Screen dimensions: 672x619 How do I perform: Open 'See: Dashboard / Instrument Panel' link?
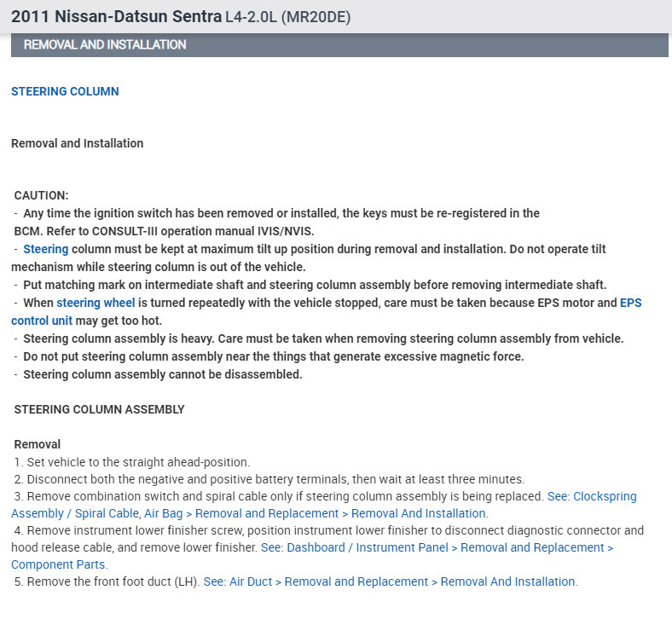point(355,547)
